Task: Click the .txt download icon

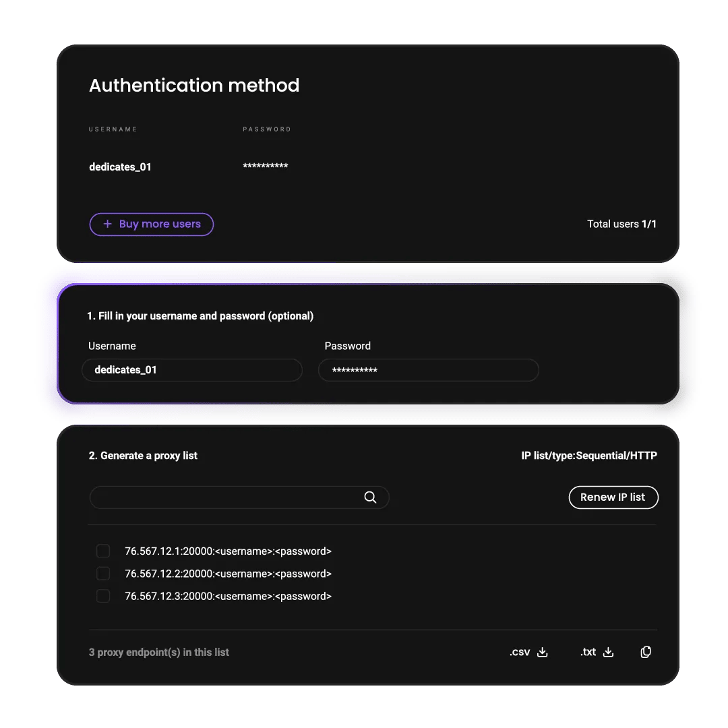Action: [608, 652]
